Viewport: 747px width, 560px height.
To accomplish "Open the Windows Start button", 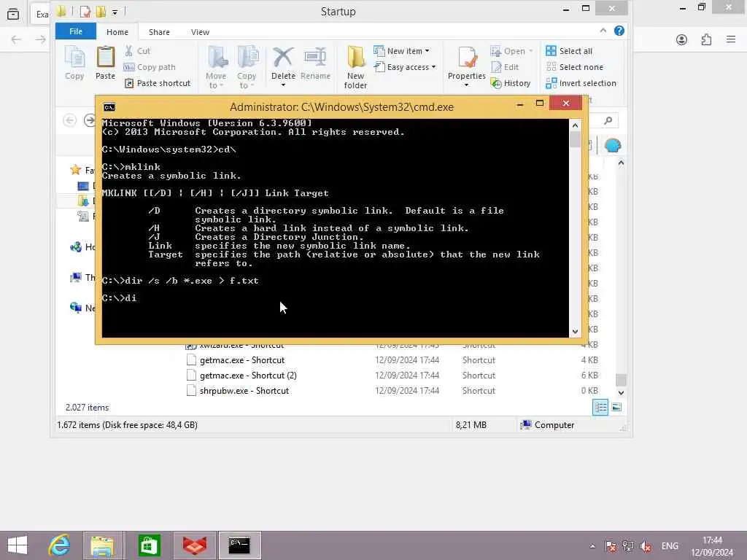I will coord(18,545).
